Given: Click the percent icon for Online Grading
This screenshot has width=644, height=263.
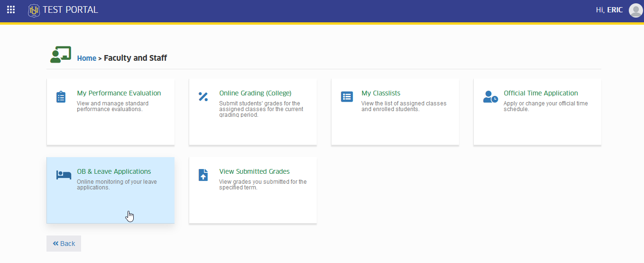Looking at the screenshot, I should click(203, 96).
